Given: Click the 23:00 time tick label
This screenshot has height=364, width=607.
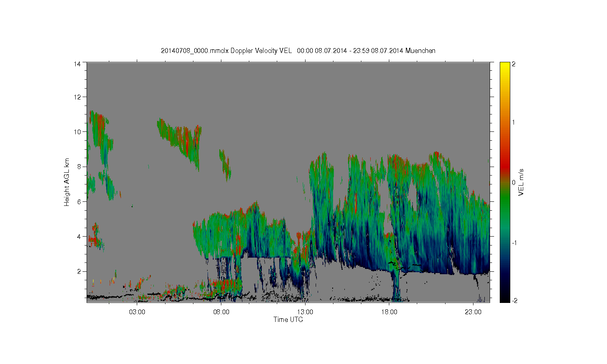Looking at the screenshot, I should click(x=473, y=312).
